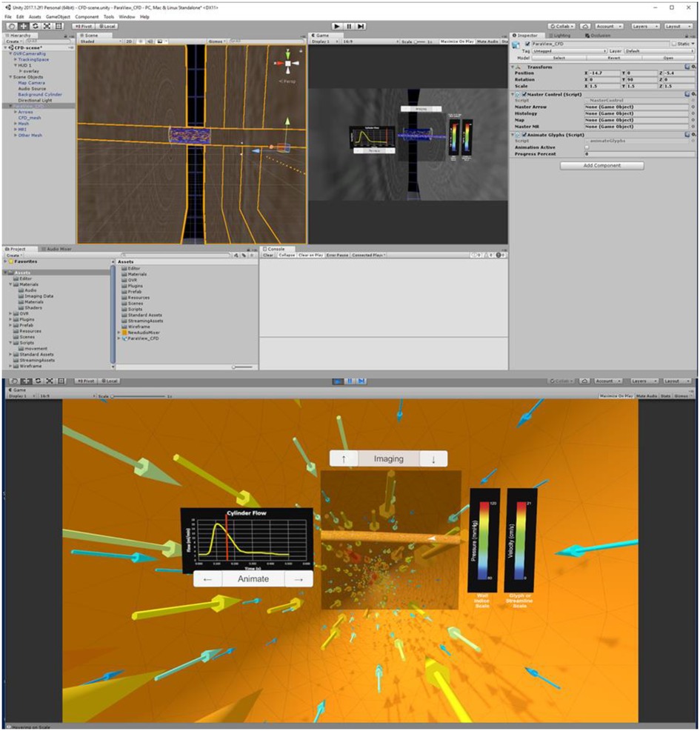Adjust the Project panel icon size slider
Image resolution: width=700 pixels, height=731 pixels.
coord(242,367)
